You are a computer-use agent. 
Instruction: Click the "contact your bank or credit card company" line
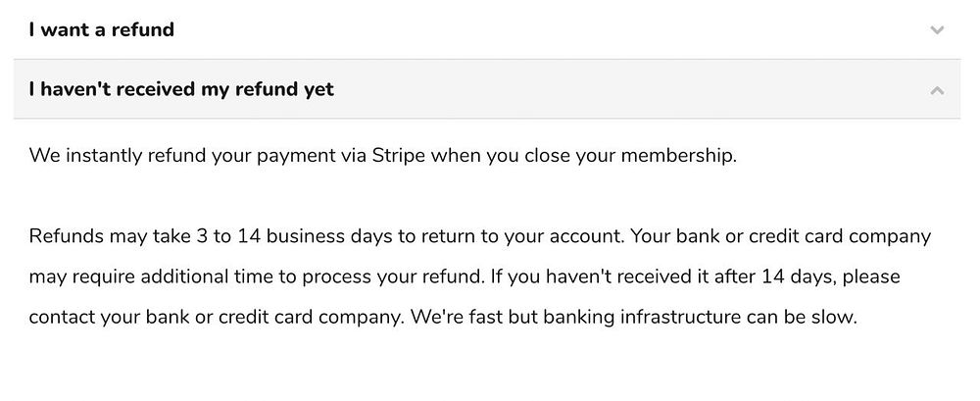216,318
